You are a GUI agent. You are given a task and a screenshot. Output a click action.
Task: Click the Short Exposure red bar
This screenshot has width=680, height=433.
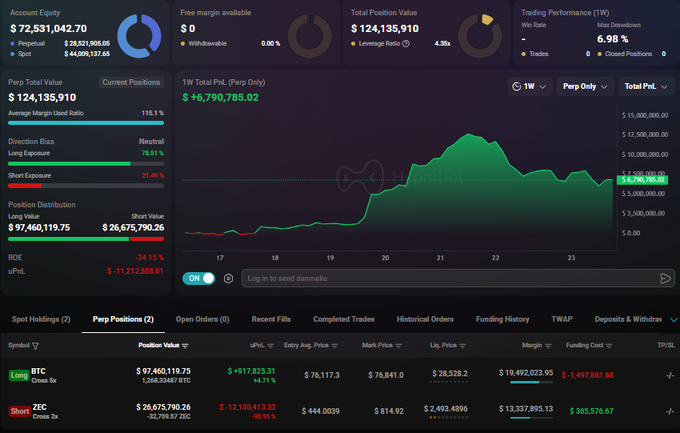click(25, 186)
